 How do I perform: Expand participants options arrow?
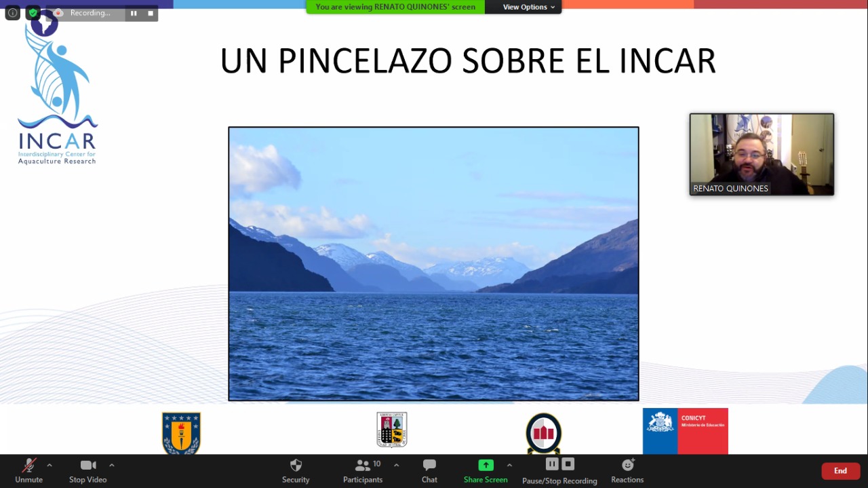point(396,465)
